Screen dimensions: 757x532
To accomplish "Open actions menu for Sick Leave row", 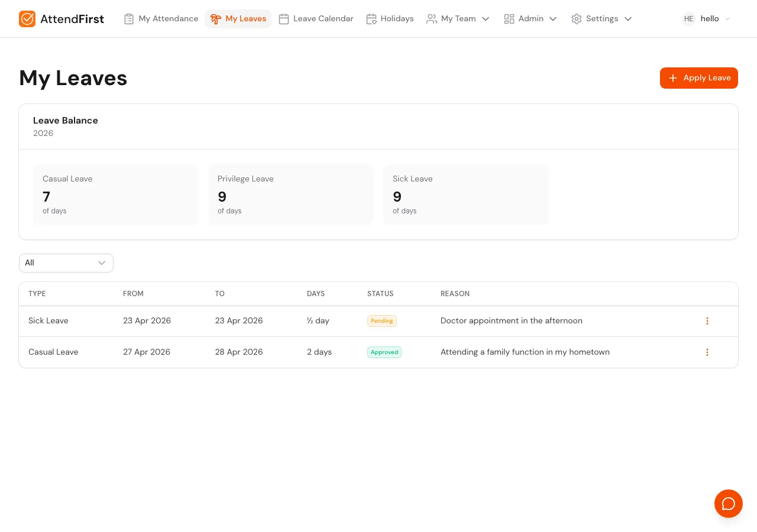I will (707, 321).
